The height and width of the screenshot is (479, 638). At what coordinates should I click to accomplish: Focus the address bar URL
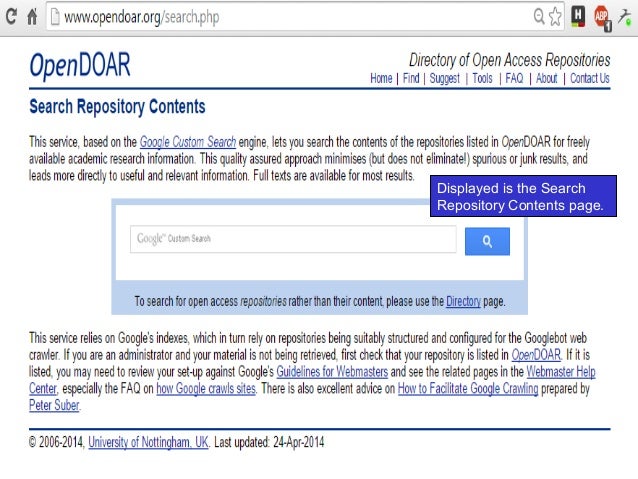pos(142,17)
